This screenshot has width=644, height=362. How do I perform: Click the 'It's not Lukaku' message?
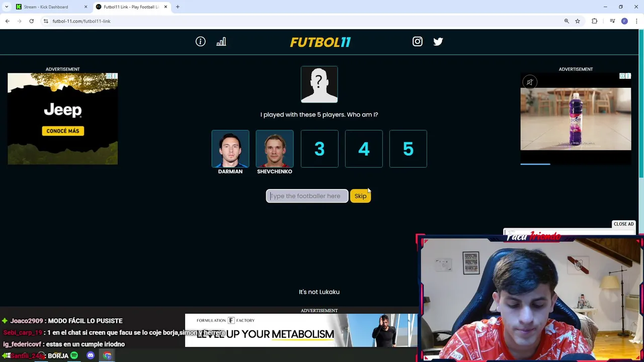coord(319,292)
